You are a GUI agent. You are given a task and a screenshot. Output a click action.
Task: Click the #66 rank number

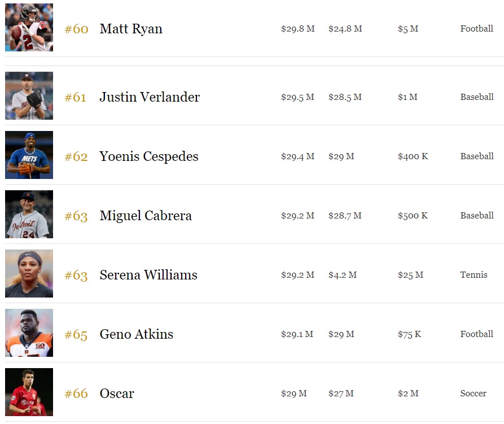click(x=77, y=394)
